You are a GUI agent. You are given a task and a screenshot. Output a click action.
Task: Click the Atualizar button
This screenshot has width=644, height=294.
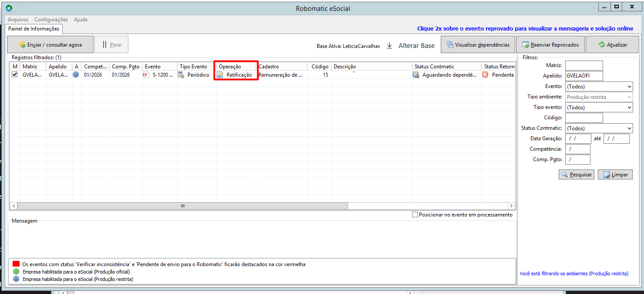pos(612,44)
